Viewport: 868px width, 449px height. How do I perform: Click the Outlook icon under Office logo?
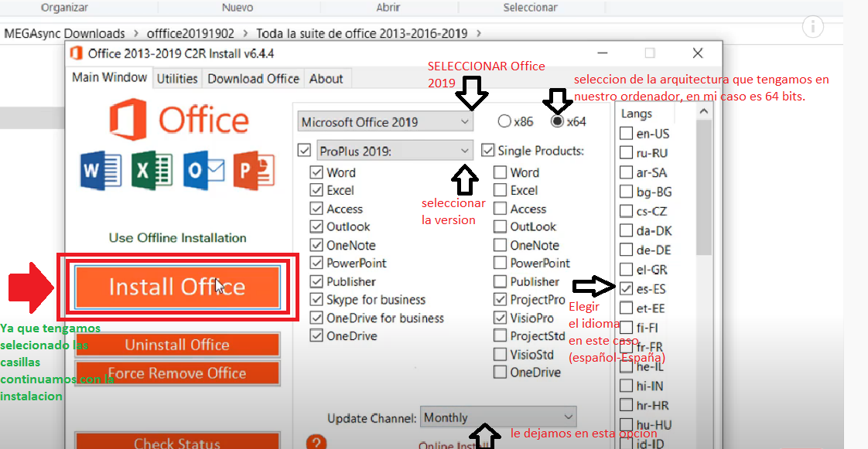(x=204, y=170)
